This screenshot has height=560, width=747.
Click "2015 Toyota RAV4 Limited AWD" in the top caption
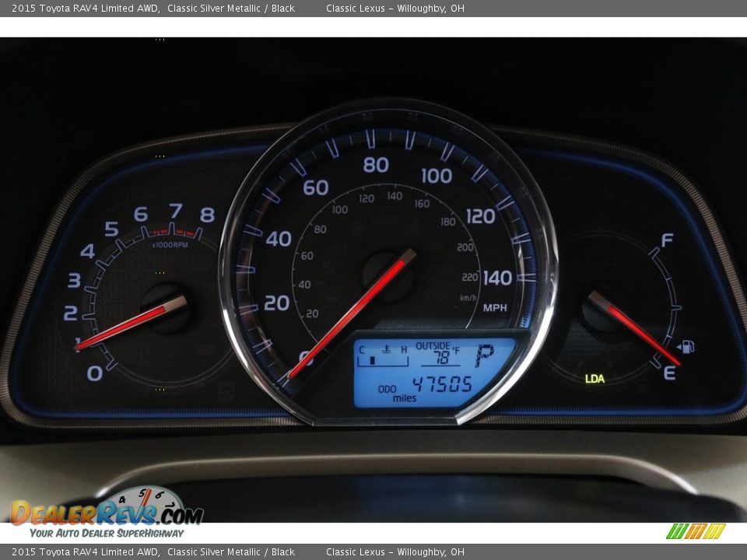[86, 8]
